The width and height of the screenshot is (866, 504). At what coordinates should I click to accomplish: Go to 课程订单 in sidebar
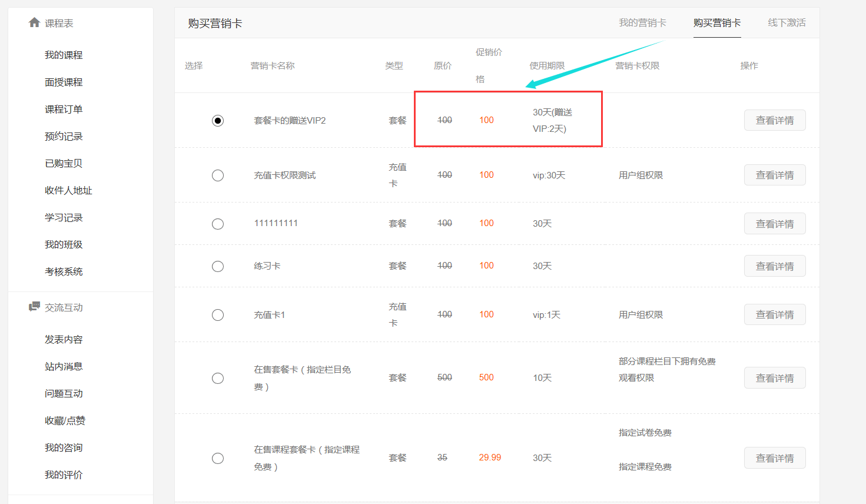coord(64,109)
